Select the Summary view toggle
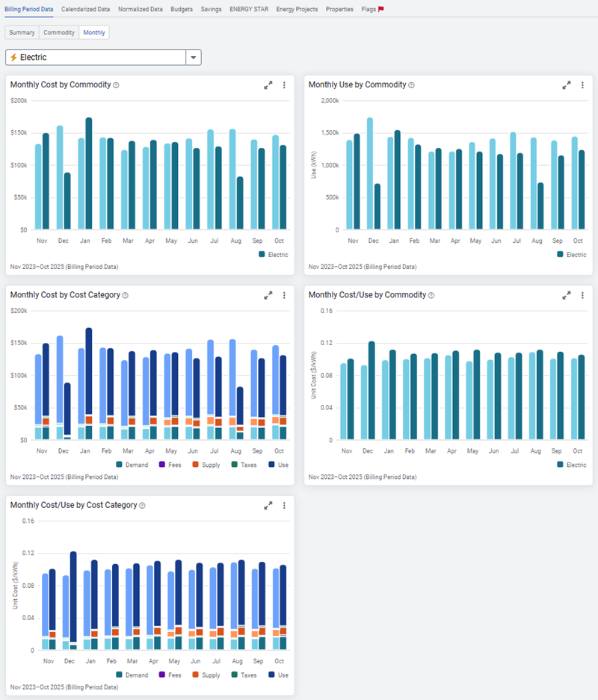 click(x=22, y=33)
